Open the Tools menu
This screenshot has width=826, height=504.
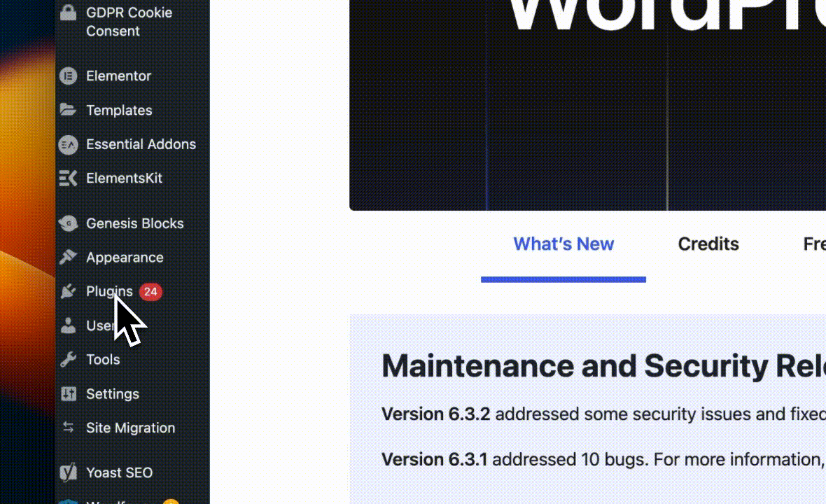pyautogui.click(x=104, y=359)
